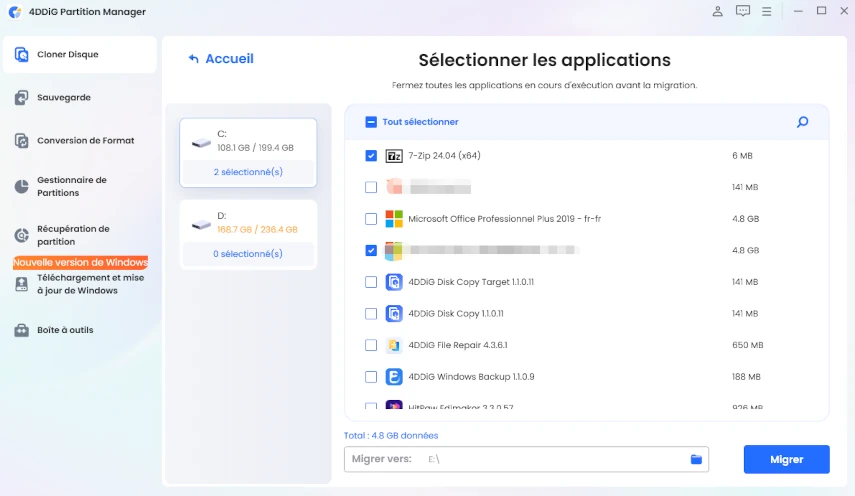Click 4DDiG File Repair app icon

(394, 346)
